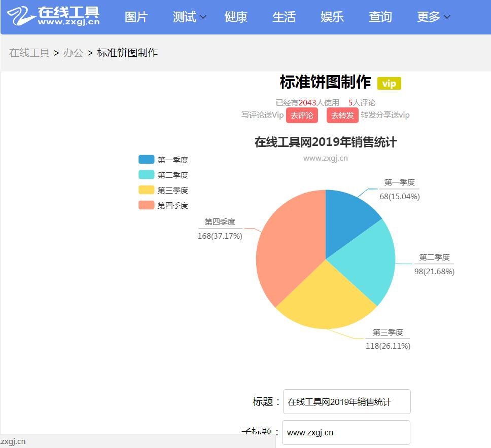Screen dimensions: 491x448
Task: Toggle 第三季度 legend item
Action: point(163,190)
